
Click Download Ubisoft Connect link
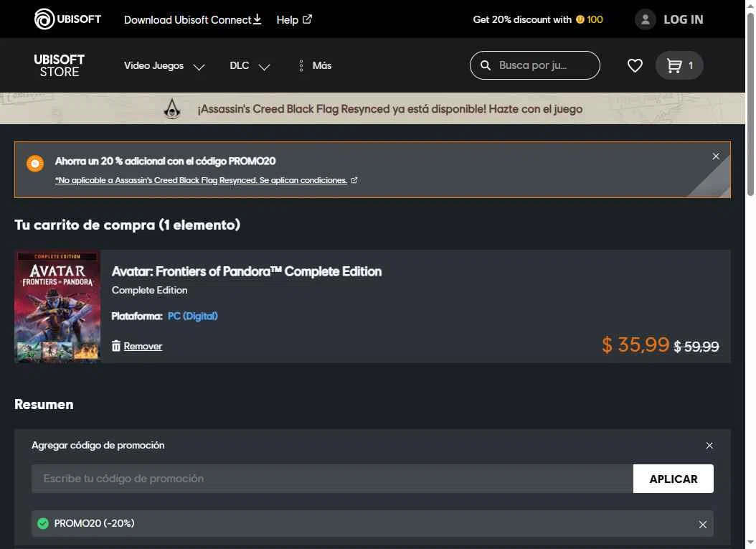coord(192,20)
